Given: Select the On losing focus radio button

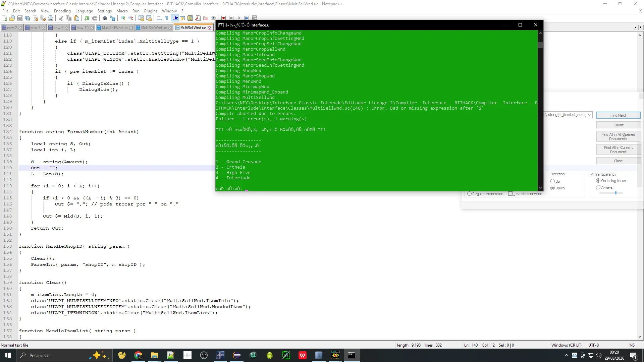Looking at the screenshot, I should [x=598, y=181].
